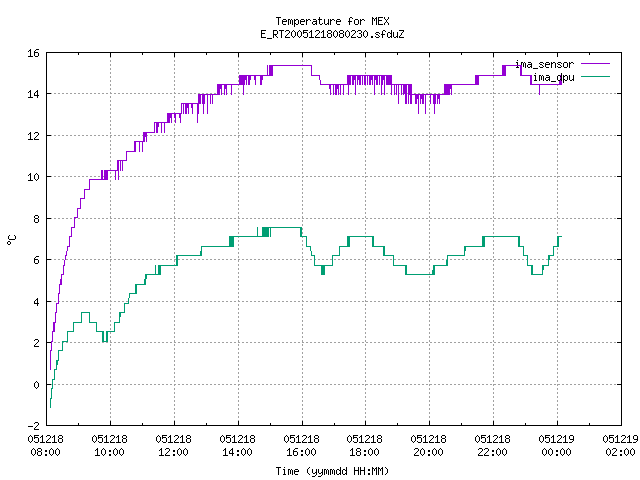Click the green ima_dpu legend line sample
Screen dimensions: 640x480
(595, 77)
